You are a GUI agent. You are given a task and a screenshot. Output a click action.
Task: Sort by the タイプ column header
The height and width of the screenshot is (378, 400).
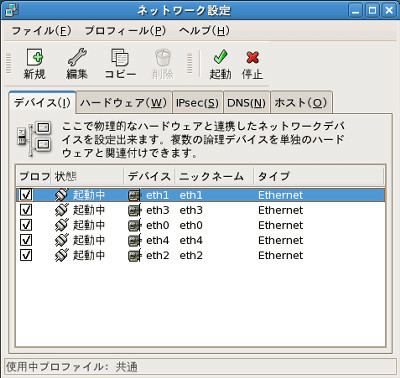coord(319,176)
